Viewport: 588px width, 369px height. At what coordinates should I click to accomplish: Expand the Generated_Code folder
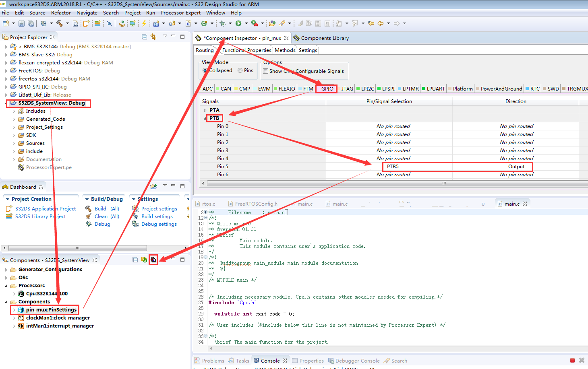pyautogui.click(x=14, y=119)
